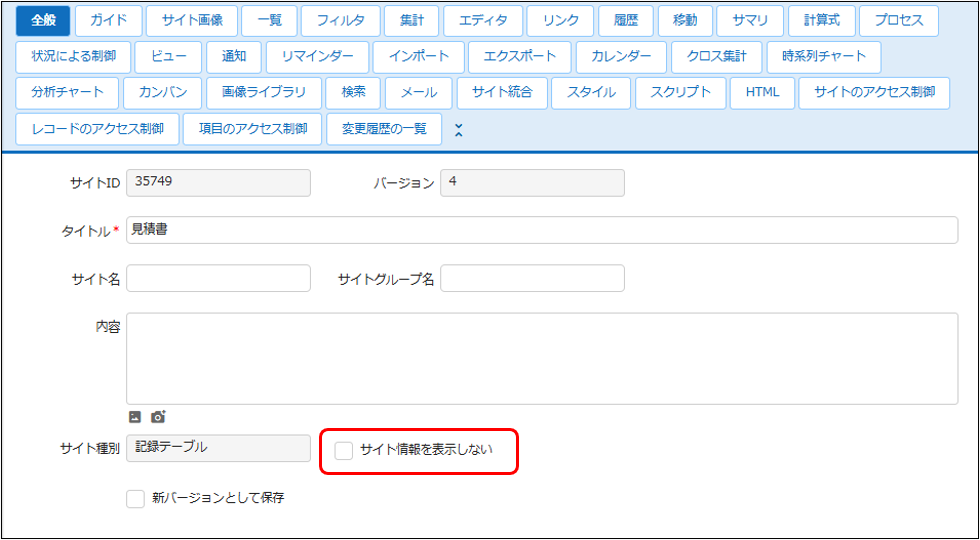Screen dimensions: 980x540
Task: Click the サイト種別 field 記録テーブル
Action: (x=218, y=448)
